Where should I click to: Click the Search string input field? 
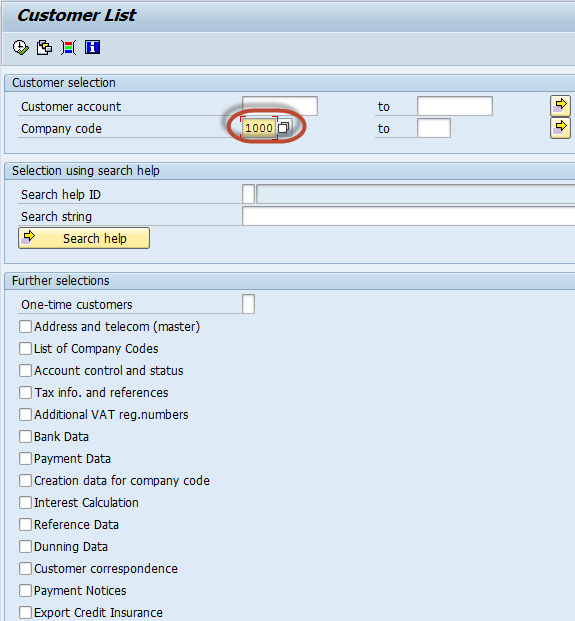click(409, 216)
